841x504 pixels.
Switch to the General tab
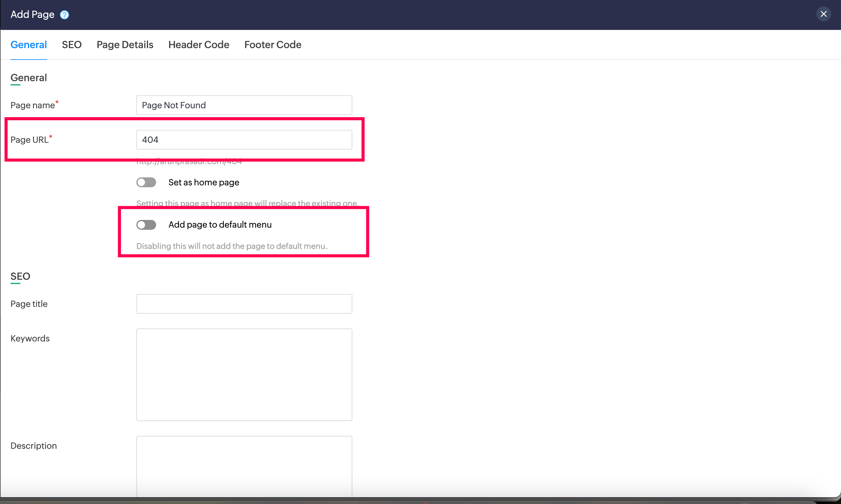pyautogui.click(x=28, y=44)
